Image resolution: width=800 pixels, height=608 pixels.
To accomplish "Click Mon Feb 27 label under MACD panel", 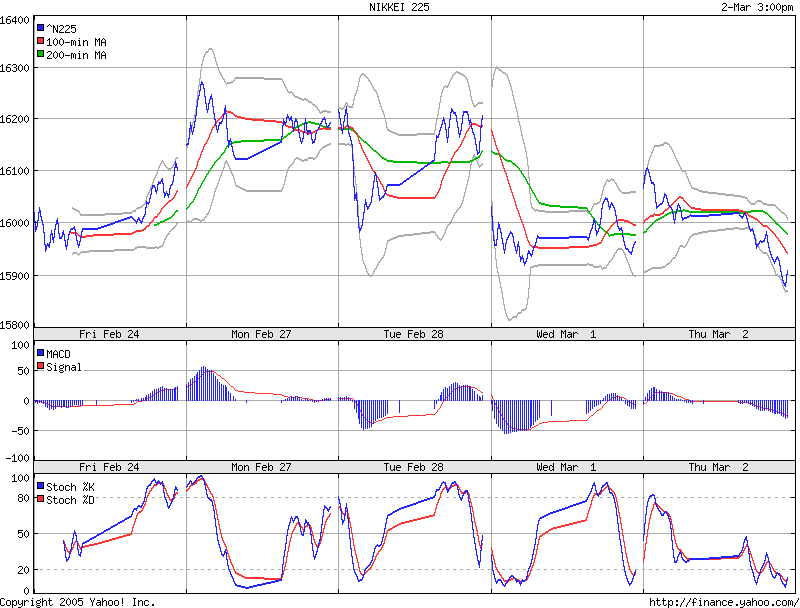I will click(261, 467).
